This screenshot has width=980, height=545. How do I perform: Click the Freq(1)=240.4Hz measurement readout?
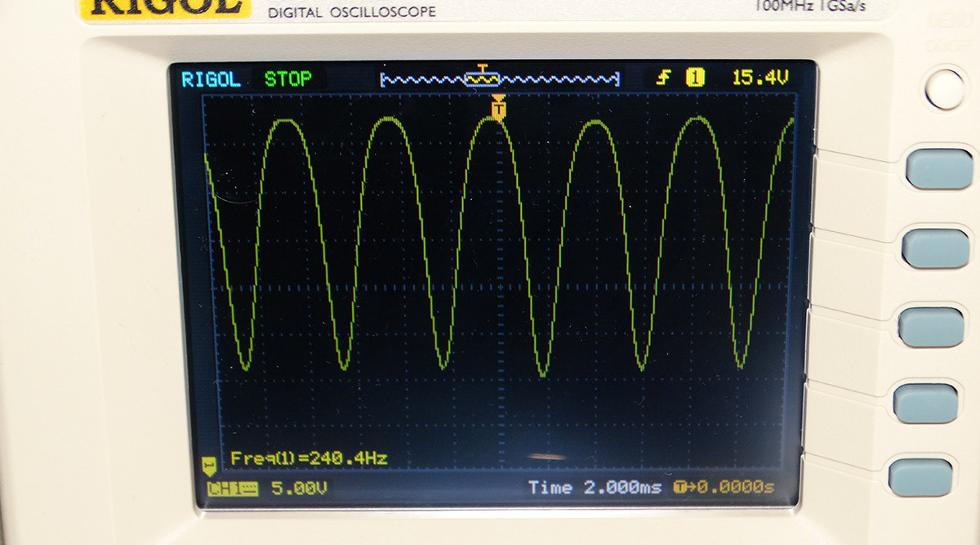309,458
